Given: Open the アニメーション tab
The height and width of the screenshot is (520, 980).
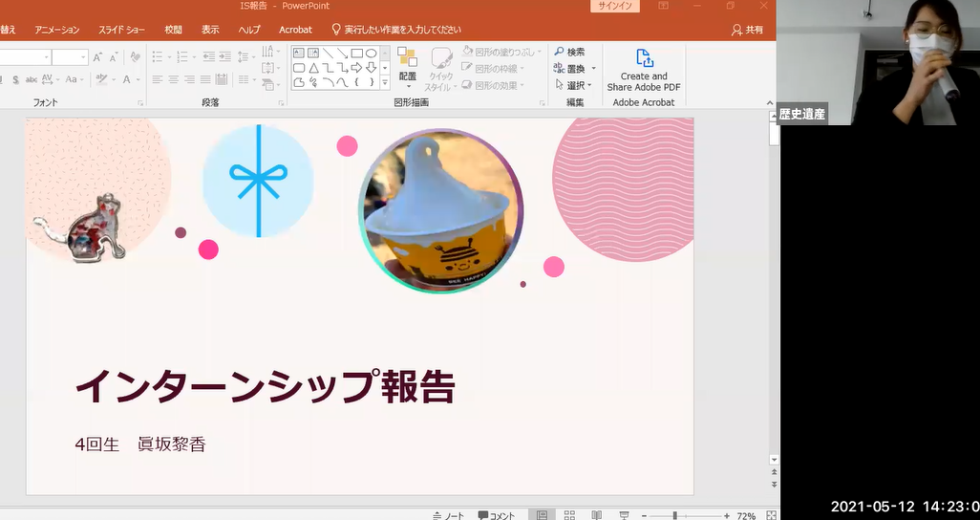Looking at the screenshot, I should coord(56,30).
